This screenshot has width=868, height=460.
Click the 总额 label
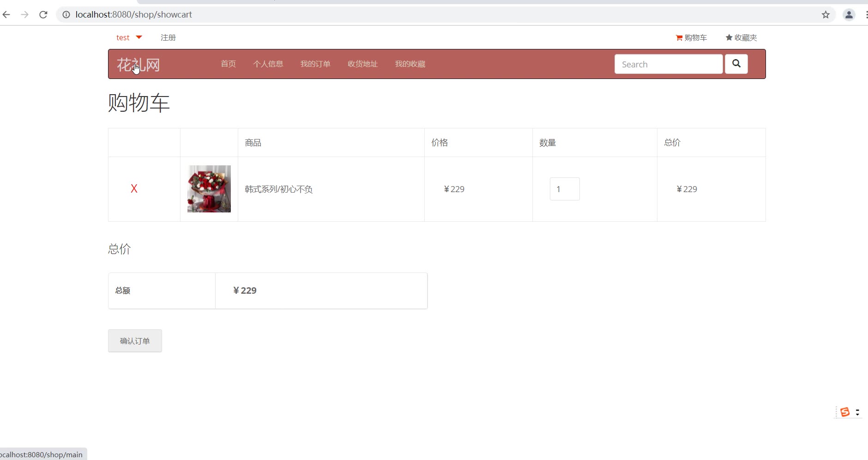pyautogui.click(x=122, y=290)
